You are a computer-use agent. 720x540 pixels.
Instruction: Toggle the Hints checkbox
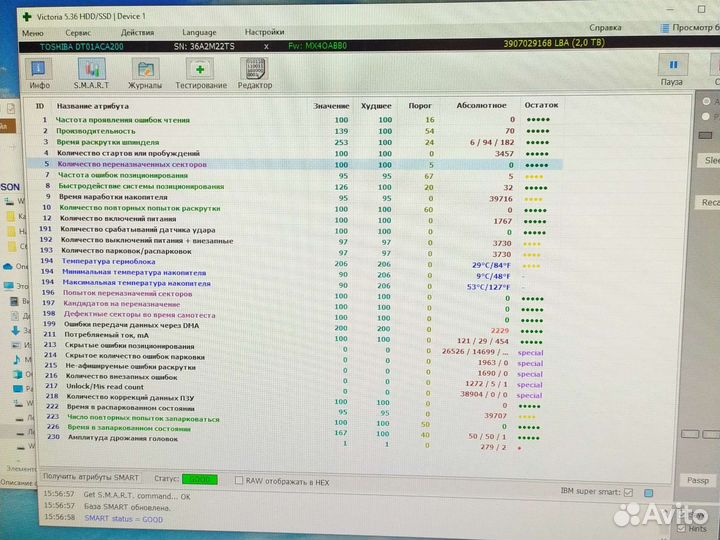tap(682, 529)
